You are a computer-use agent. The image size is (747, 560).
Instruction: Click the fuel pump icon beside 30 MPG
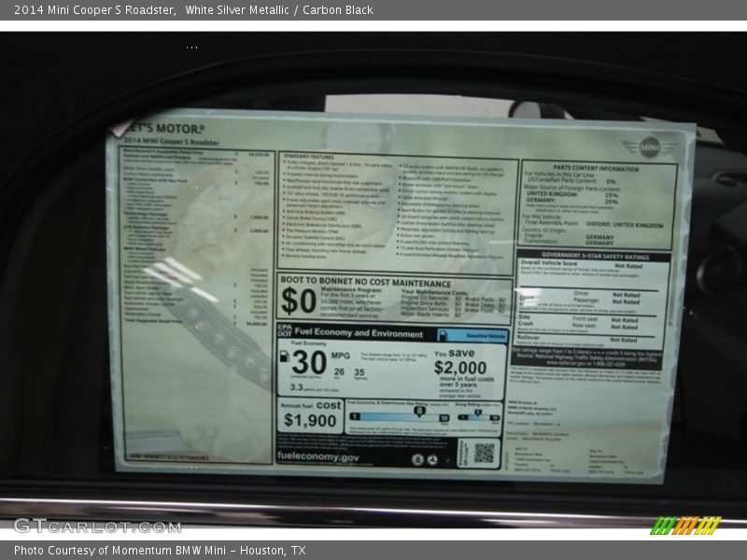(285, 357)
